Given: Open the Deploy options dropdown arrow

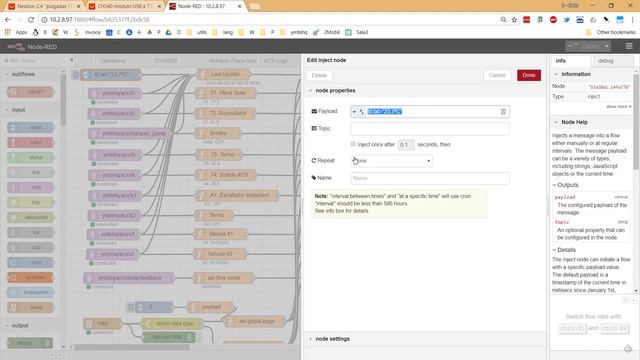Looking at the screenshot, I should (607, 46).
